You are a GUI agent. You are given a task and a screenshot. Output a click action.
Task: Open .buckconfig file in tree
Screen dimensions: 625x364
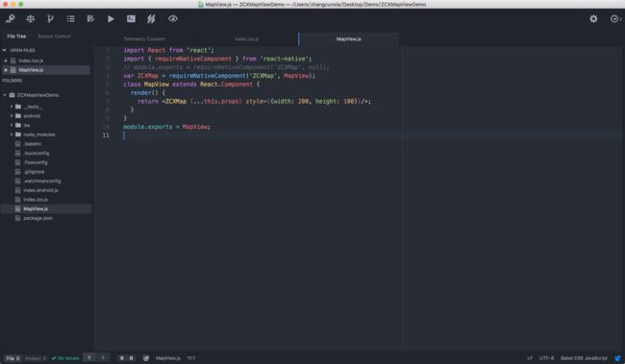tap(36, 154)
